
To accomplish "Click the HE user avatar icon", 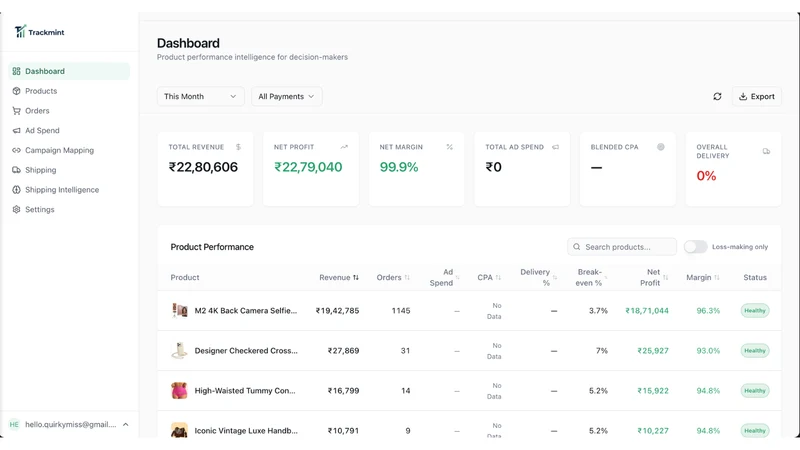I will point(14,424).
